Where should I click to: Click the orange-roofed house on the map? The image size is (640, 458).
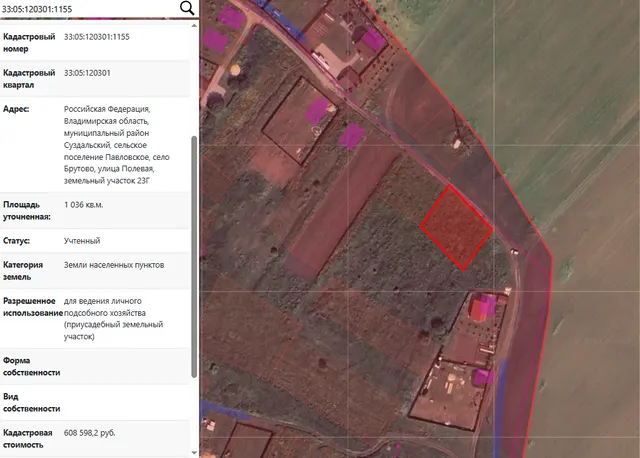478,309
